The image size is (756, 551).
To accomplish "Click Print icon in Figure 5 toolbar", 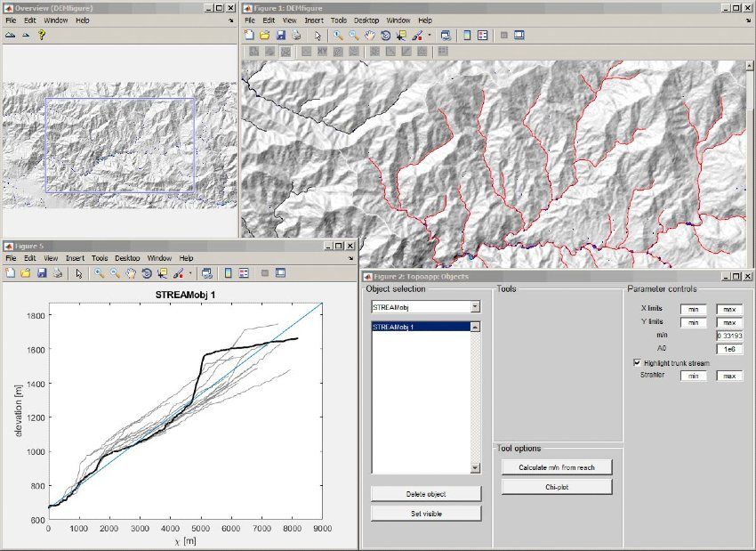I will [57, 273].
